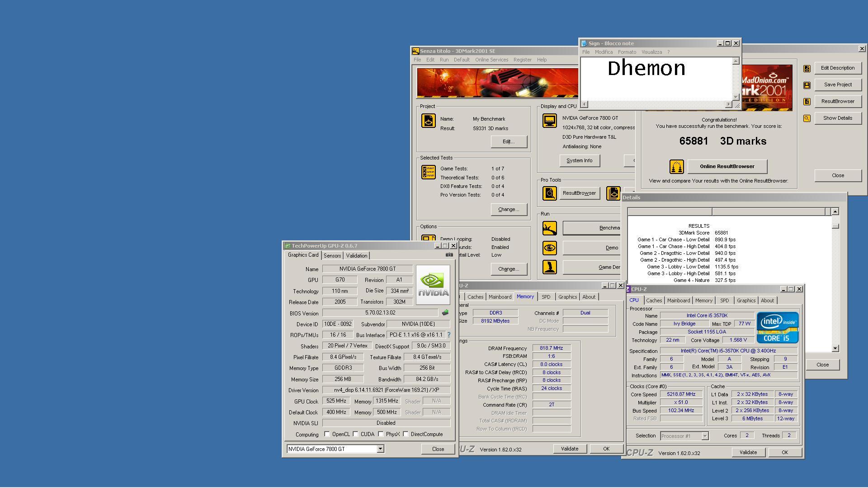Toggle the PhysX checkbox

[381, 434]
